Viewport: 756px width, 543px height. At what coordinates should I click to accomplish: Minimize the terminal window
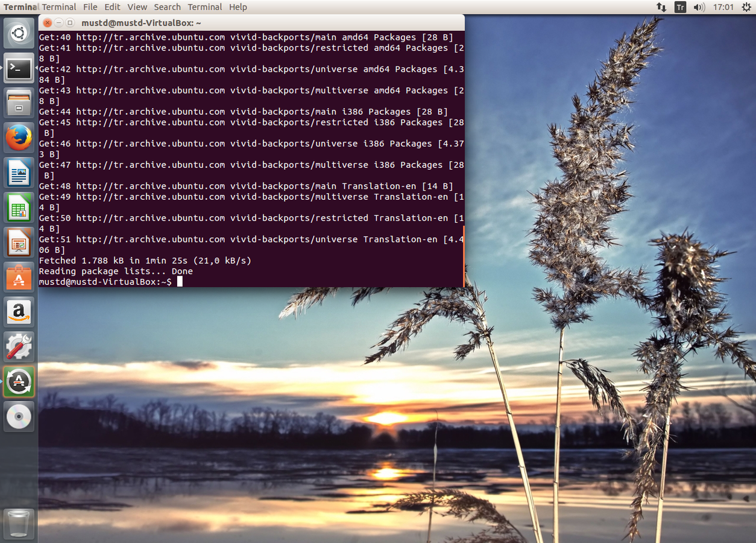click(59, 23)
